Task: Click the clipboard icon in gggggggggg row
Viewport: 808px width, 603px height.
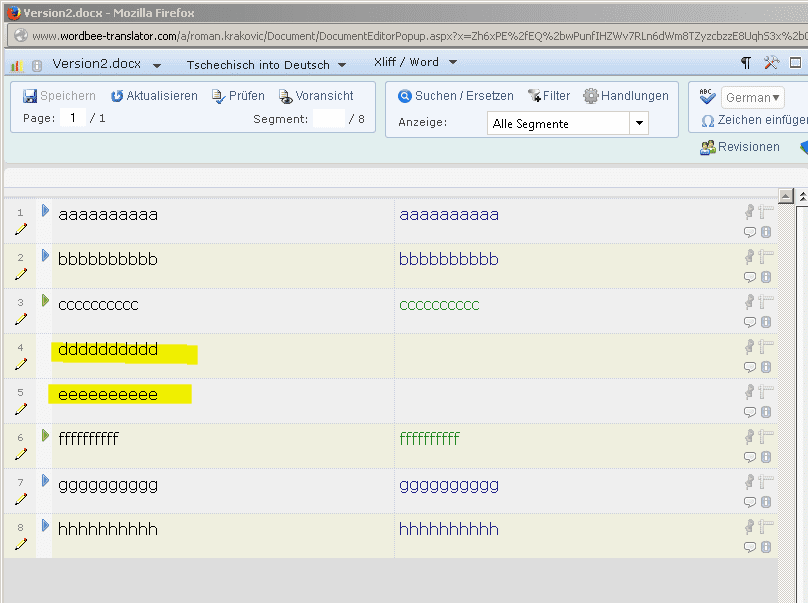Action: [766, 502]
